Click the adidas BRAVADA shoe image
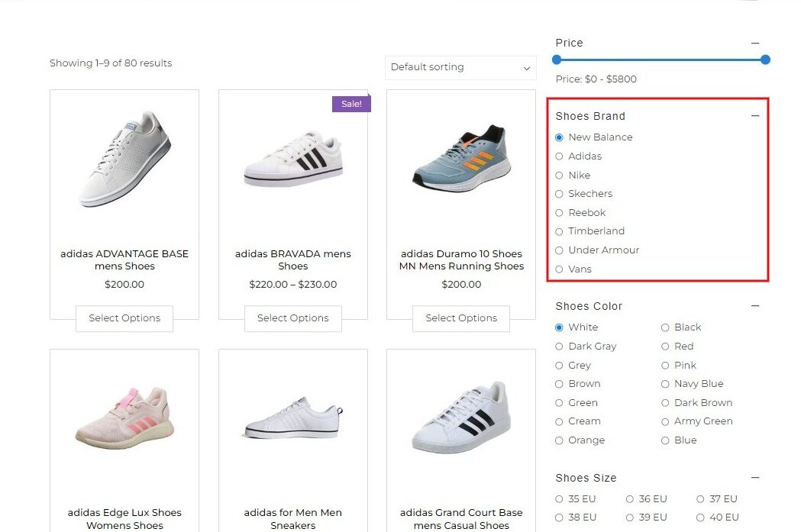 (292, 159)
